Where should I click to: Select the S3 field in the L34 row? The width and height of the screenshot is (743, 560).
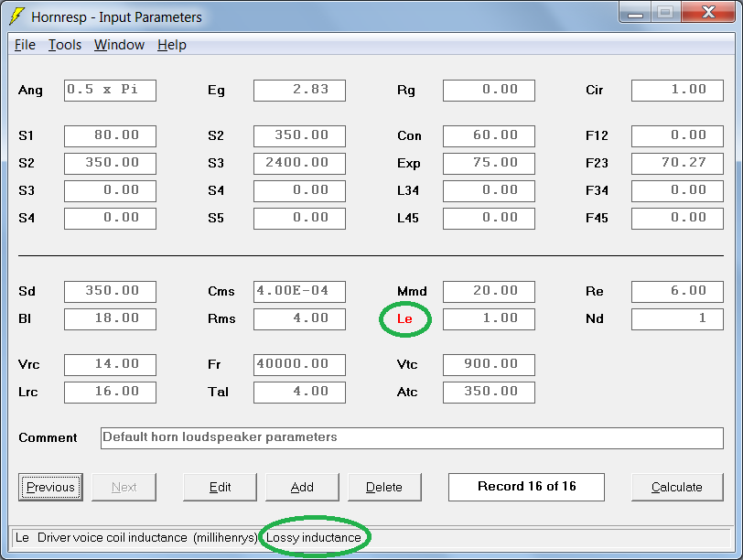pos(110,191)
